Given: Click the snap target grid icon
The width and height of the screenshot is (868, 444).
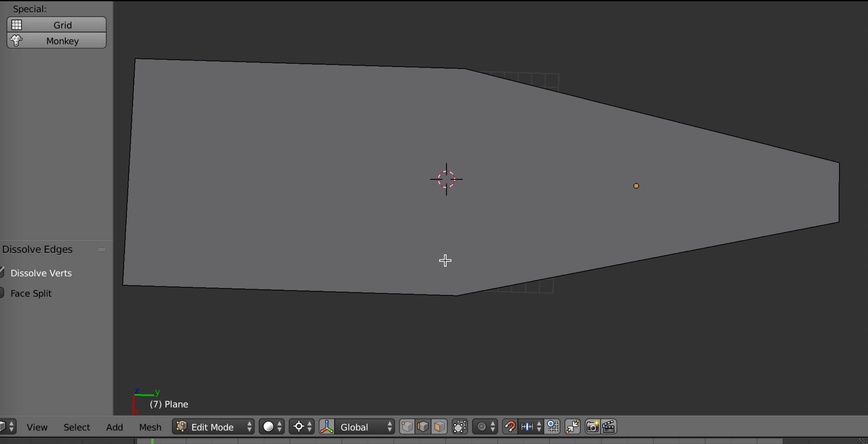Looking at the screenshot, I should click(x=553, y=427).
